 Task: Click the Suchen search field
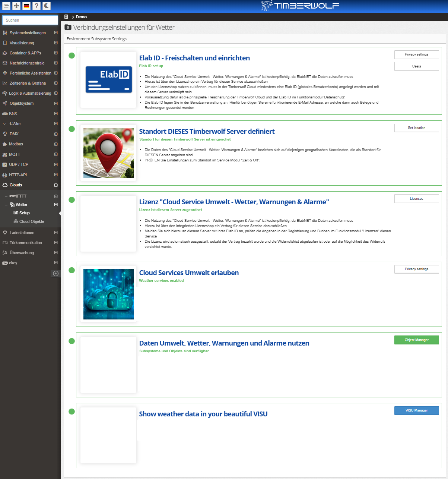point(30,20)
